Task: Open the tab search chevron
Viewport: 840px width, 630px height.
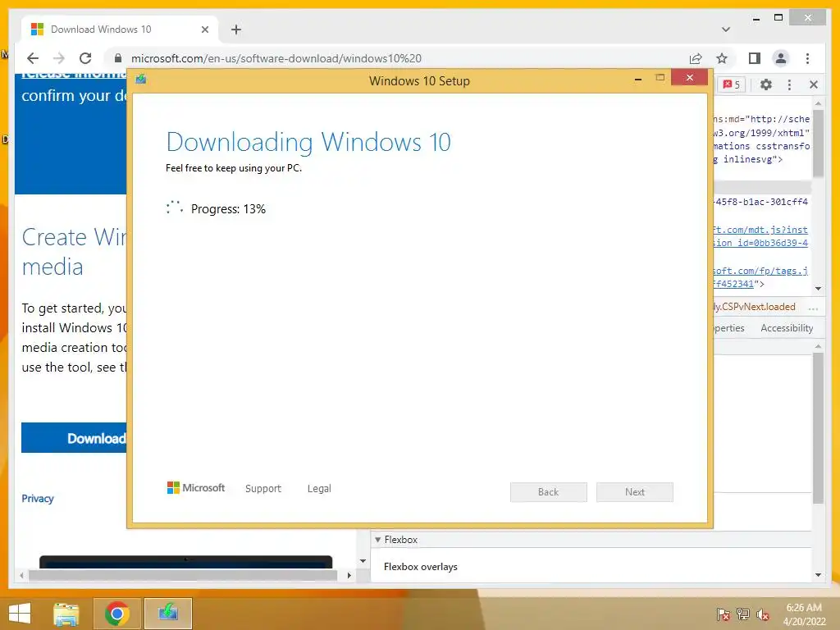Action: pos(726,30)
